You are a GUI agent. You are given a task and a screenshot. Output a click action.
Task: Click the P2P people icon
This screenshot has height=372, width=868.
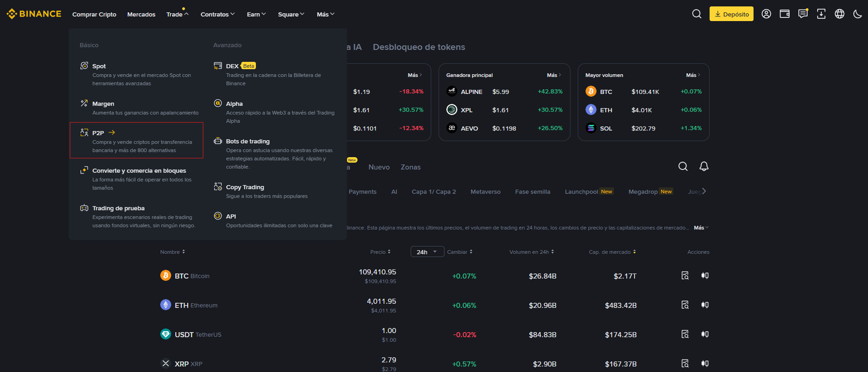pyautogui.click(x=84, y=132)
